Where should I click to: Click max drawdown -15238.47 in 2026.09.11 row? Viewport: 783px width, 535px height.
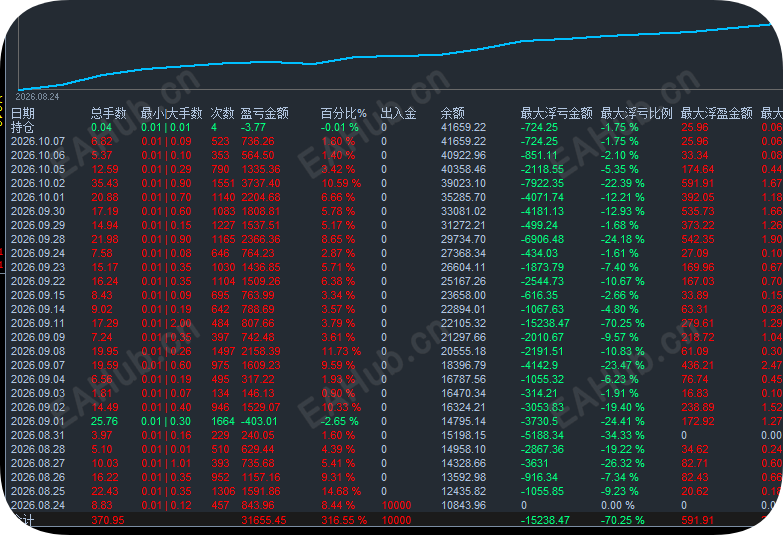click(545, 323)
